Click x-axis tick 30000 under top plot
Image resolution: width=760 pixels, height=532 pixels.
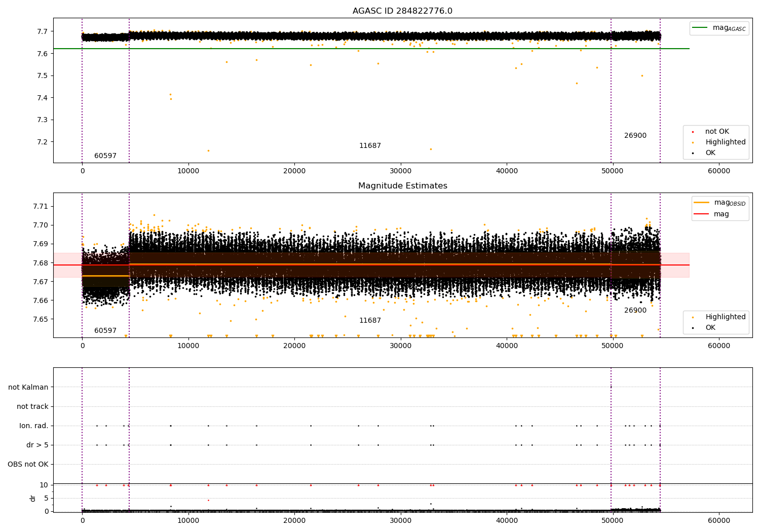click(x=401, y=171)
